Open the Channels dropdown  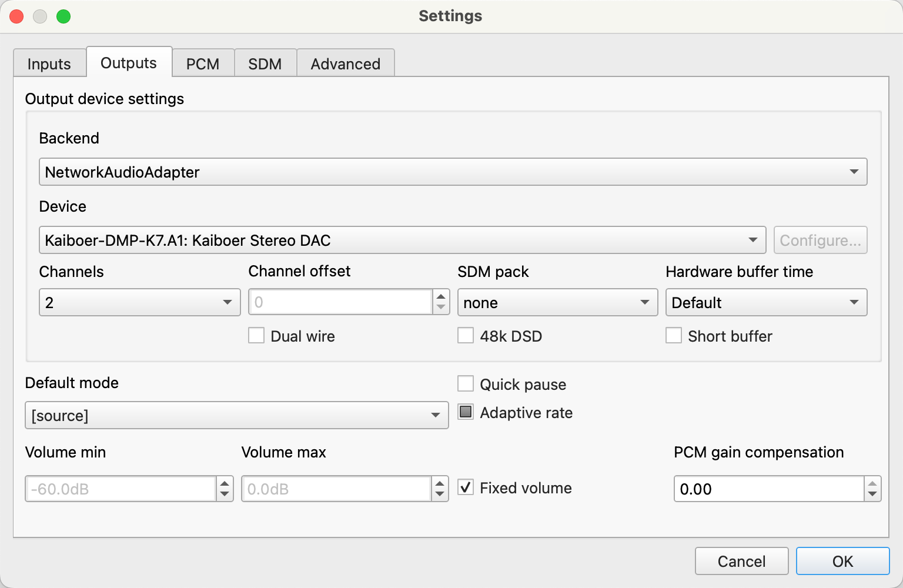coord(140,302)
